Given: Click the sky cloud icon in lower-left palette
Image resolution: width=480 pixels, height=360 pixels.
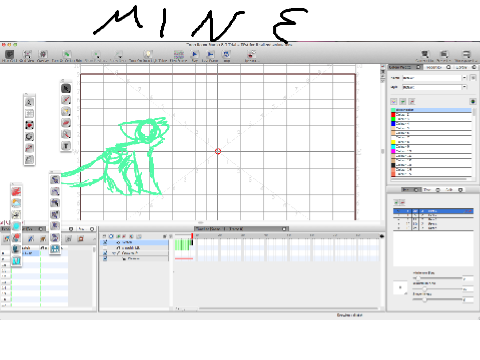Looking at the screenshot, I should tap(16, 203).
